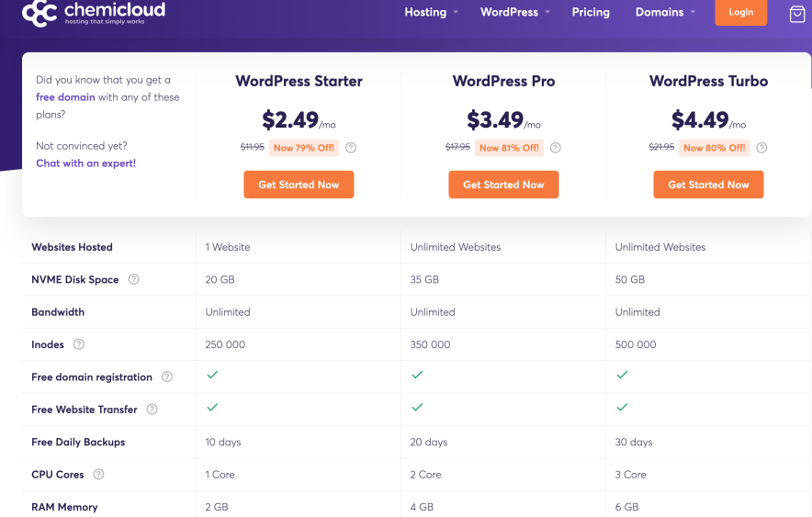Show Free Website Transfer help icon

click(152, 409)
